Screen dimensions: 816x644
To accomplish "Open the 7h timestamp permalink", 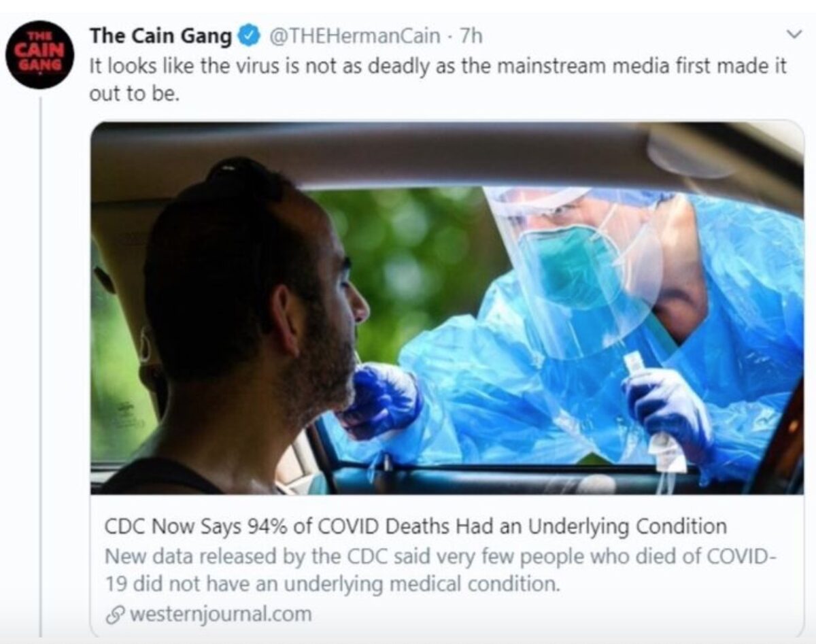I will coord(471,35).
